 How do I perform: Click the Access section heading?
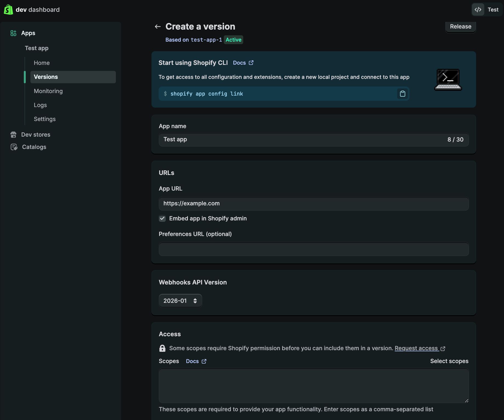click(170, 334)
